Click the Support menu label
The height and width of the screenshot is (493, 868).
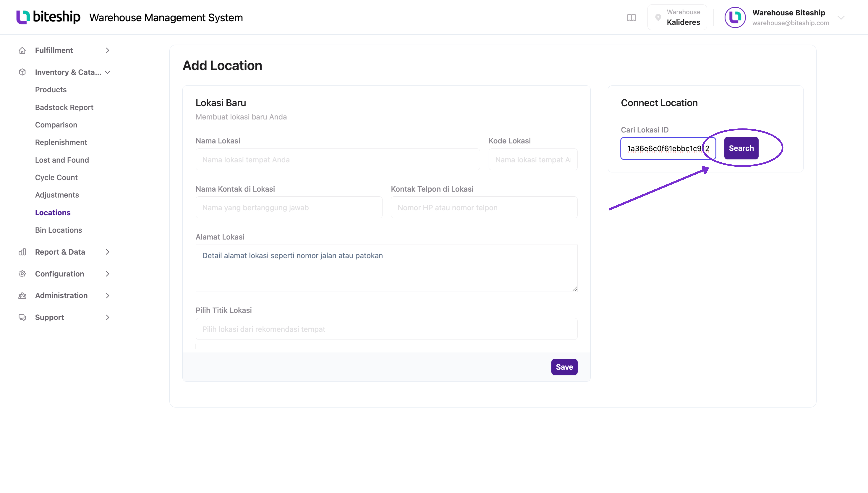[49, 317]
